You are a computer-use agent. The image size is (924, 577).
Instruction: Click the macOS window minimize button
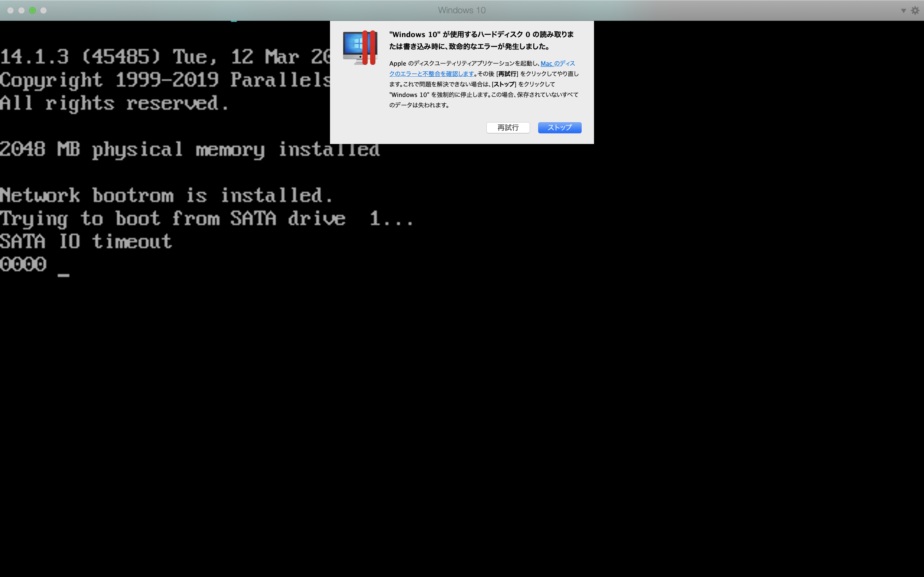coord(21,10)
